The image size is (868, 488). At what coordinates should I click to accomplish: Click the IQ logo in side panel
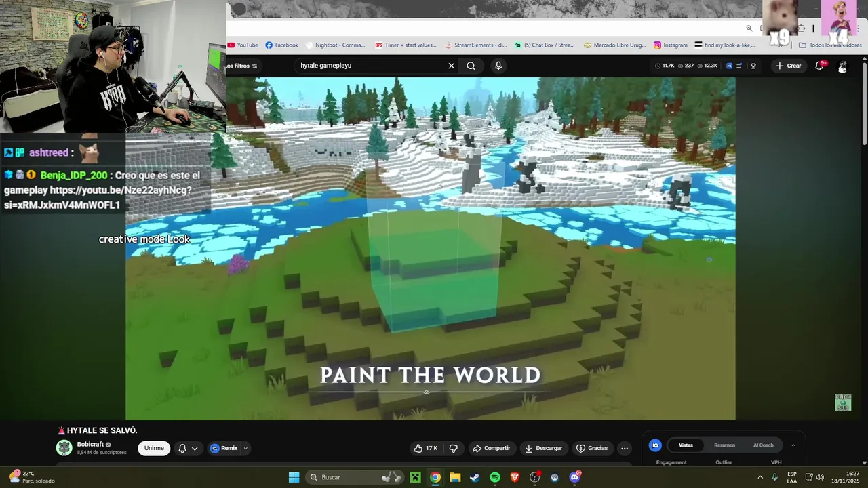[655, 445]
